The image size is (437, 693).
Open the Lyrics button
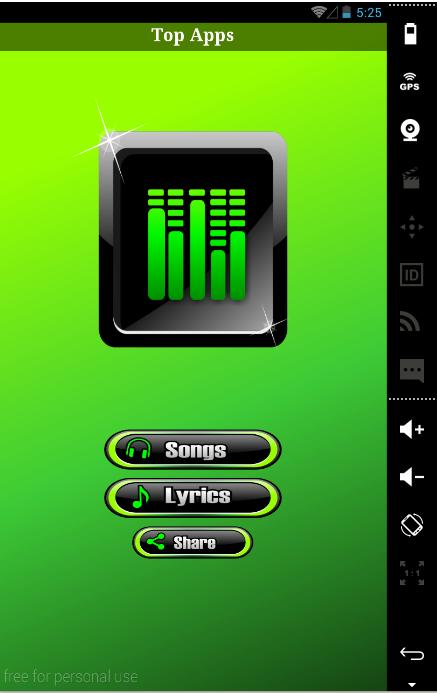click(x=193, y=497)
